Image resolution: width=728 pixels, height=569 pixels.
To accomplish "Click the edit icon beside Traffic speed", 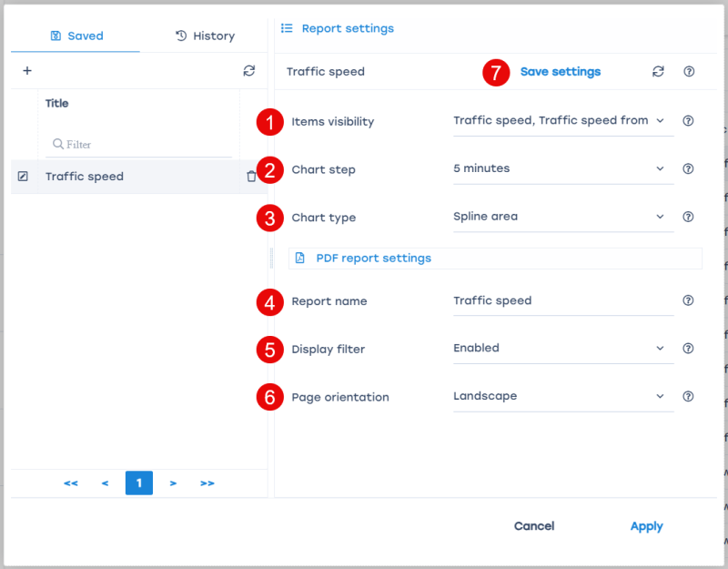I will coord(24,177).
